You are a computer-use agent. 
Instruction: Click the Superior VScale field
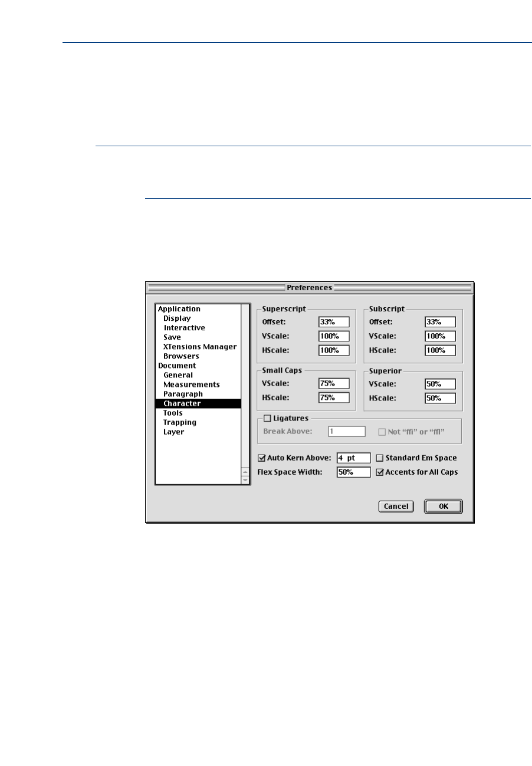441,384
